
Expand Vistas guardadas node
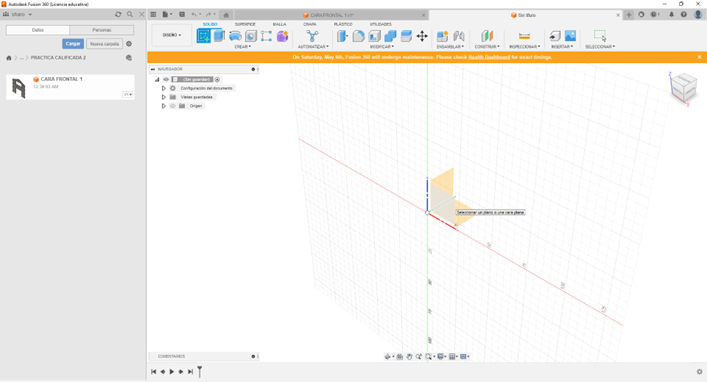point(164,97)
